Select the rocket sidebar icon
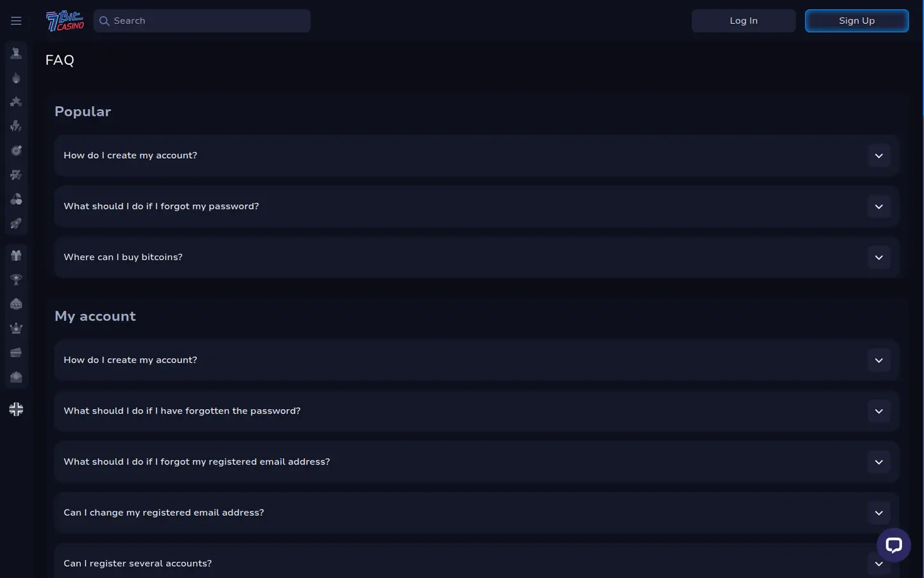The height and width of the screenshot is (578, 924). click(x=16, y=223)
